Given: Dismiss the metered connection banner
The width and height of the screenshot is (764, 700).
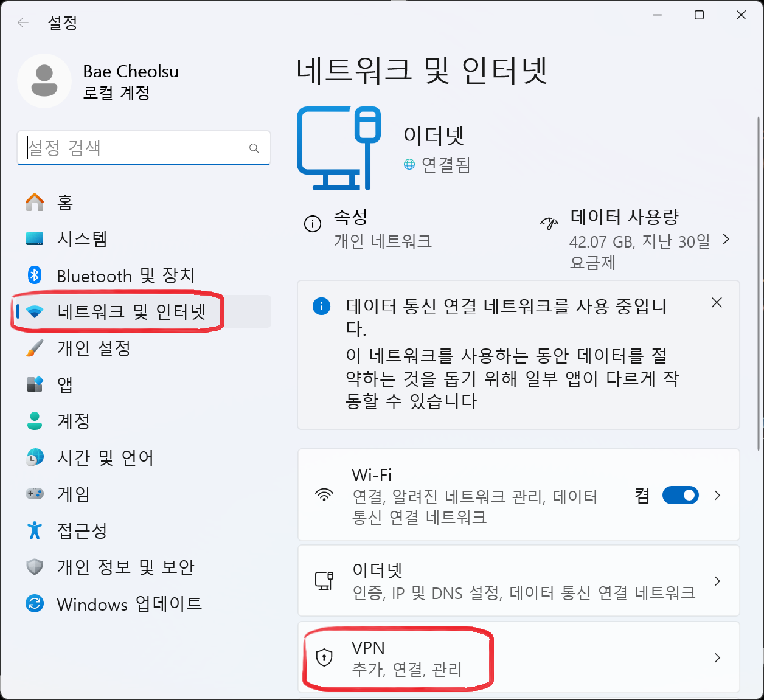Looking at the screenshot, I should (x=717, y=302).
